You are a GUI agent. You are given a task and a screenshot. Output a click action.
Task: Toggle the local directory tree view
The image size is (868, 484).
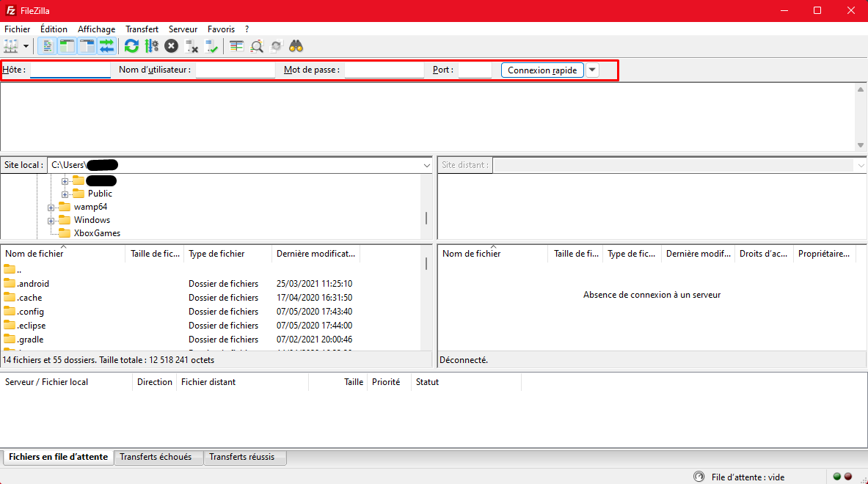(68, 46)
